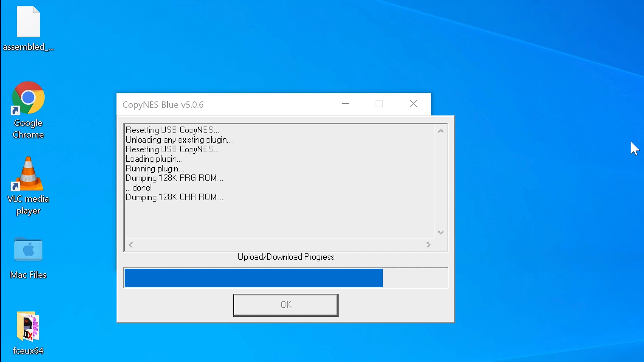Click the log's scroll right arrow
The width and height of the screenshot is (644, 362).
click(x=428, y=245)
